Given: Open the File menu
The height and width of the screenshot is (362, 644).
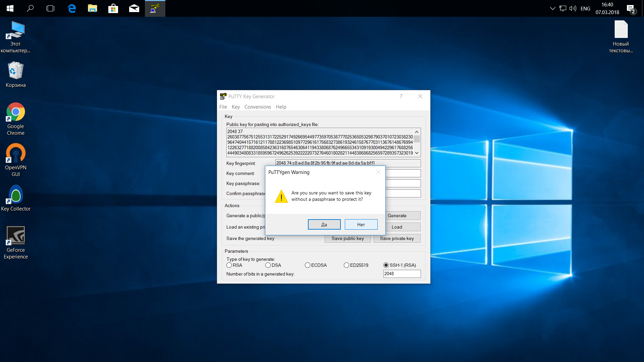Looking at the screenshot, I should coord(223,107).
